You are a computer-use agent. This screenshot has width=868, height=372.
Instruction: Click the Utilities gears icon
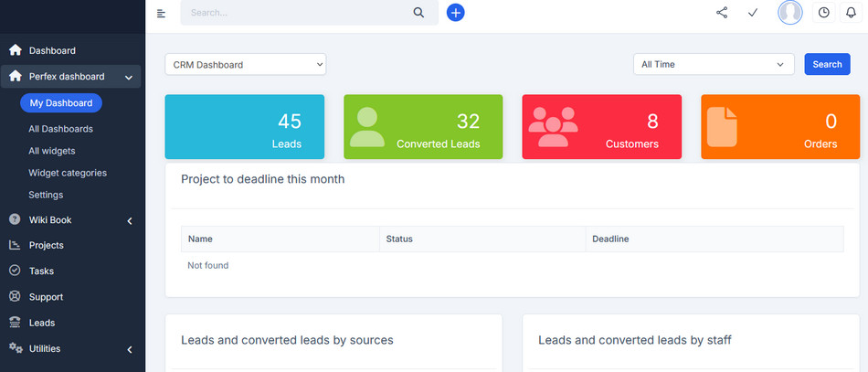pyautogui.click(x=16, y=348)
